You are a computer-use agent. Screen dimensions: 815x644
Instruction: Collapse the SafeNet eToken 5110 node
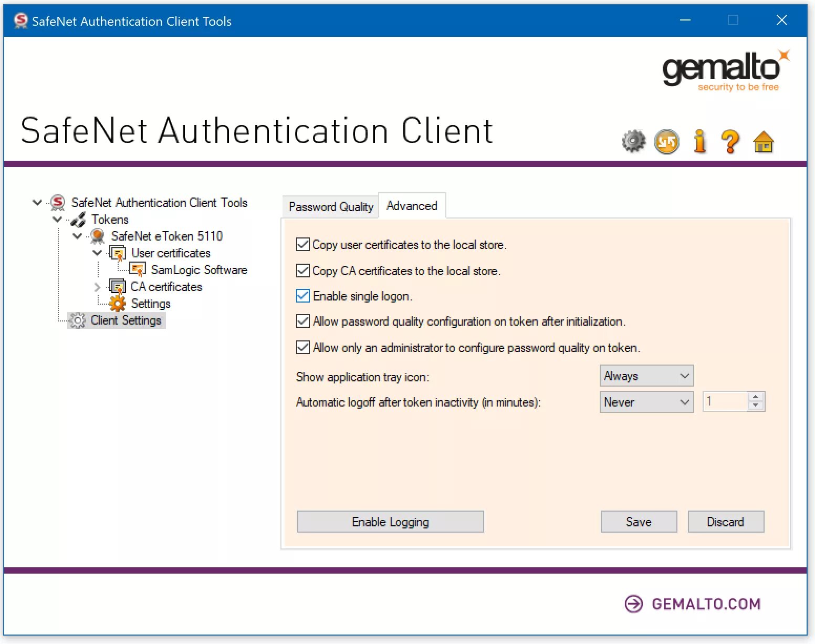pyautogui.click(x=77, y=236)
